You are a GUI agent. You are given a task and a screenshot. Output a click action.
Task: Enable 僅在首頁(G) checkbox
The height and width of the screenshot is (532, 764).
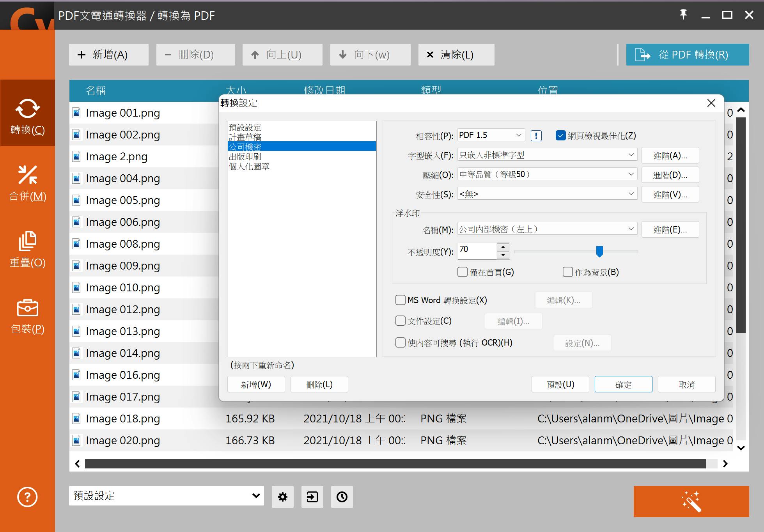coord(463,272)
